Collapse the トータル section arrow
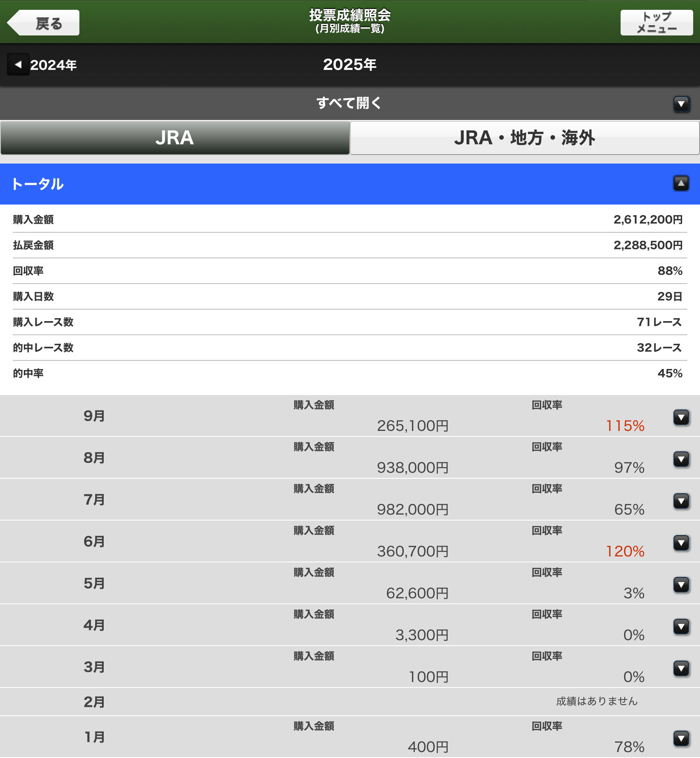 (x=681, y=184)
